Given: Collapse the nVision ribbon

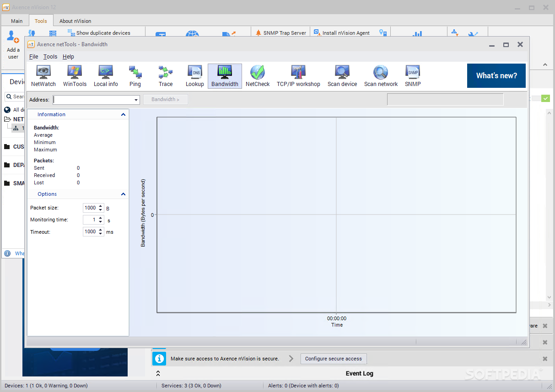Looking at the screenshot, I should (545, 64).
